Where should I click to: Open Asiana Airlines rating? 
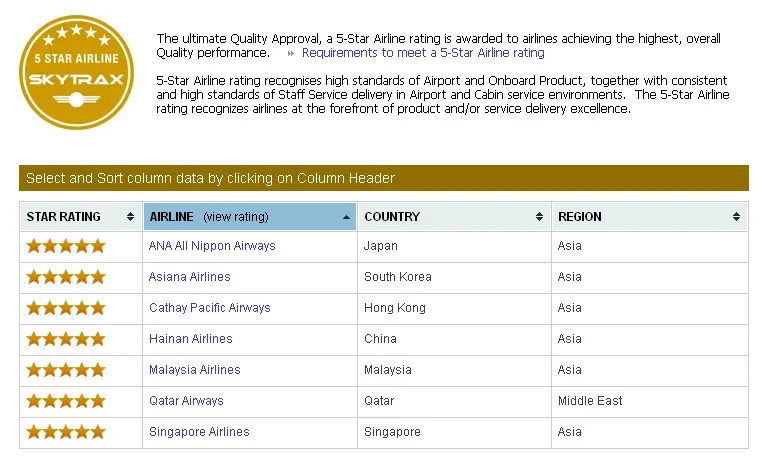pos(190,277)
